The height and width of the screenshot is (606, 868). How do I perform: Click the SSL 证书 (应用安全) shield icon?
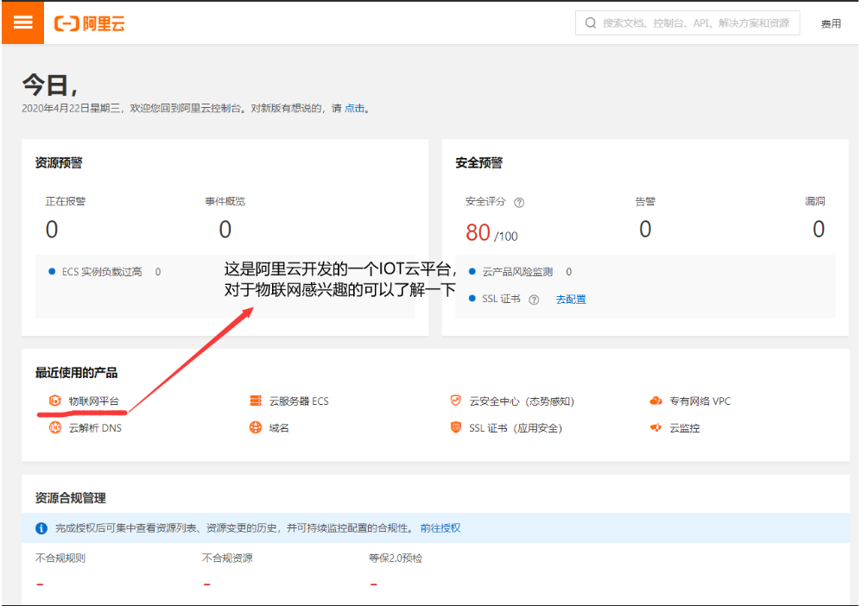point(455,427)
